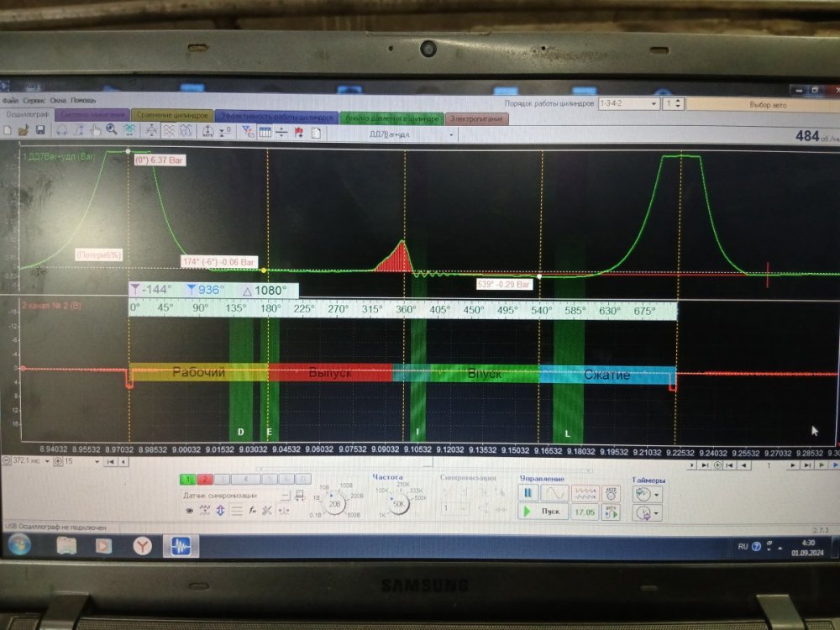Click the sine waveform mode icon
The width and height of the screenshot is (840, 630).
click(x=554, y=493)
